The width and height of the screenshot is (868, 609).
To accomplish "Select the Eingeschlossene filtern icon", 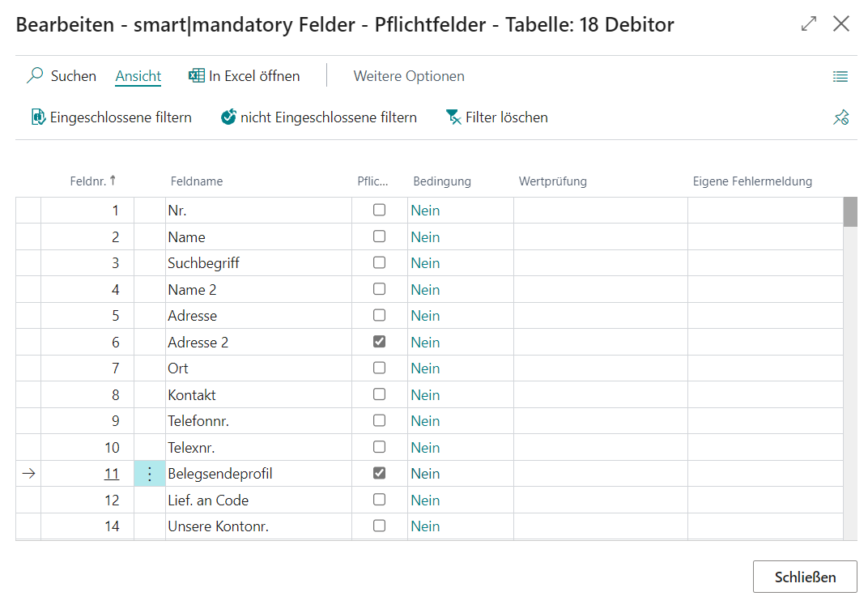I will 39,117.
